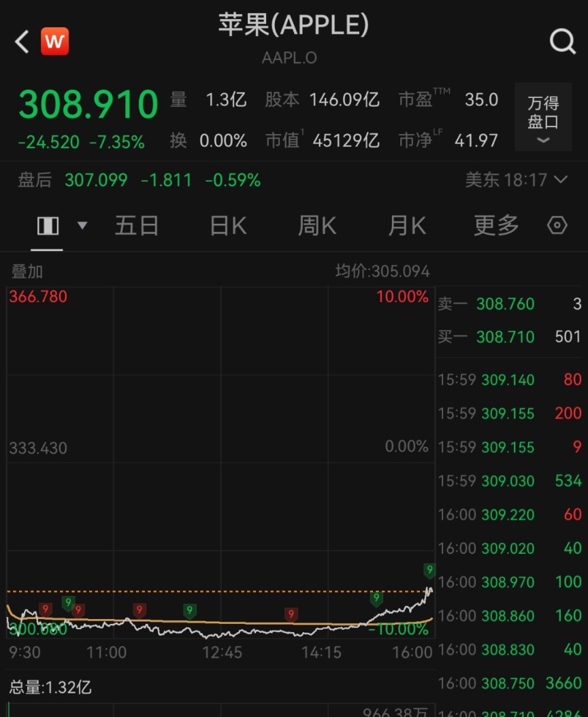Tap the 市盈 TTM value 35.0
The image size is (588, 717).
click(481, 100)
